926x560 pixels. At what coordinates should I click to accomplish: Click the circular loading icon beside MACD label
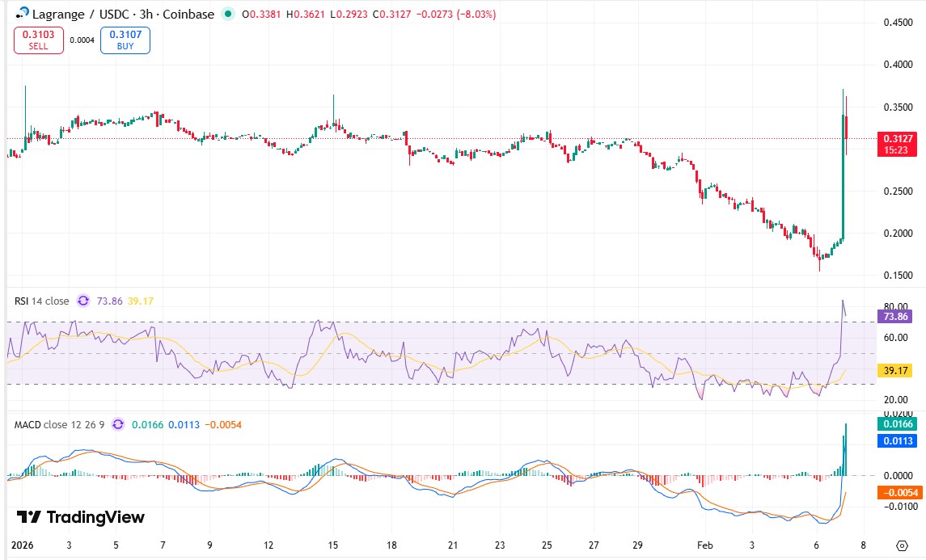click(119, 423)
